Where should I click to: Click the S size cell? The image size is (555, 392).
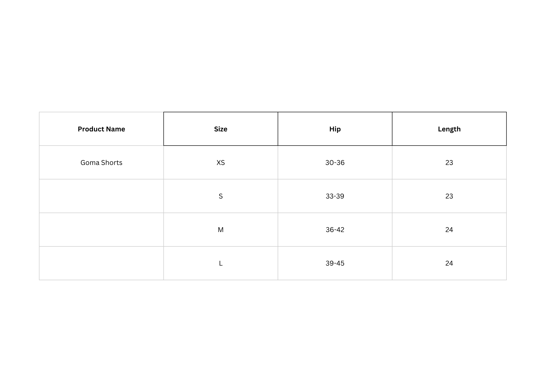(221, 196)
